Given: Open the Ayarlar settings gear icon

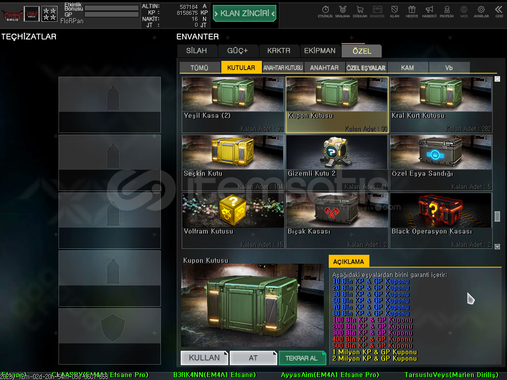Looking at the screenshot, I should pos(481,11).
